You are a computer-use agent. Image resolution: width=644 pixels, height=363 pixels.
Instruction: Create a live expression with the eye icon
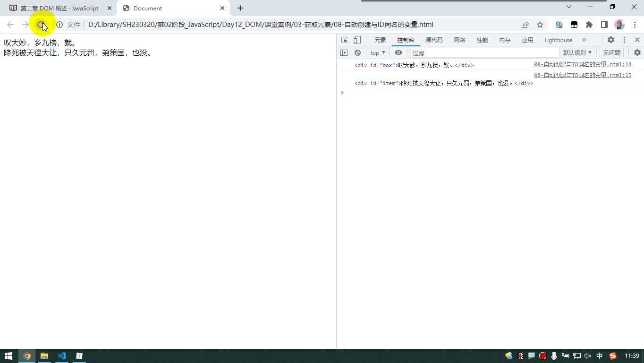tap(398, 53)
